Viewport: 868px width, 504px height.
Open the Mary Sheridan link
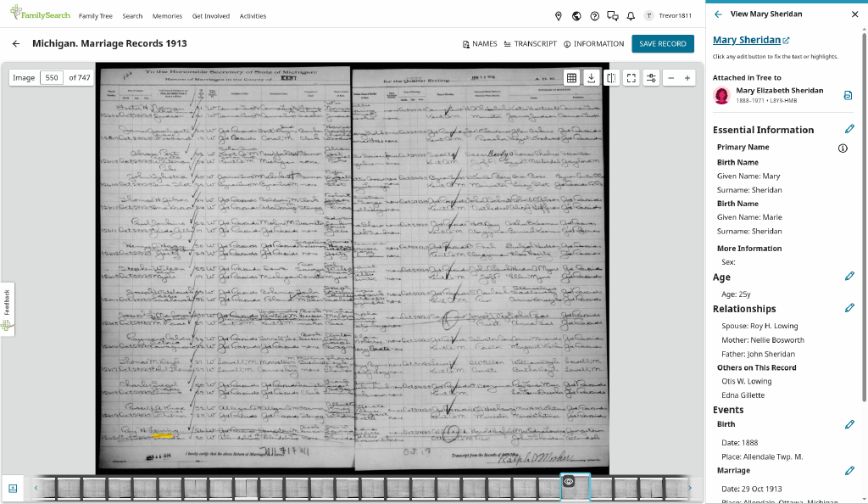[x=751, y=40]
